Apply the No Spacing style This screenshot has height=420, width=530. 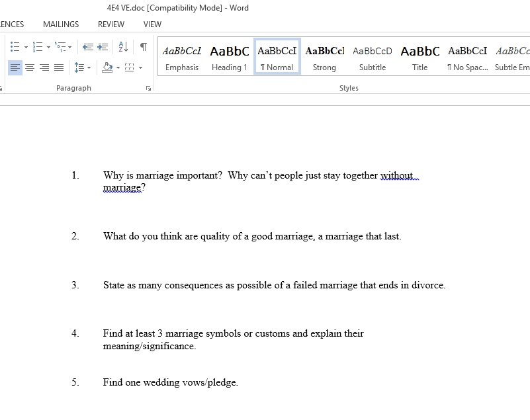pos(468,56)
